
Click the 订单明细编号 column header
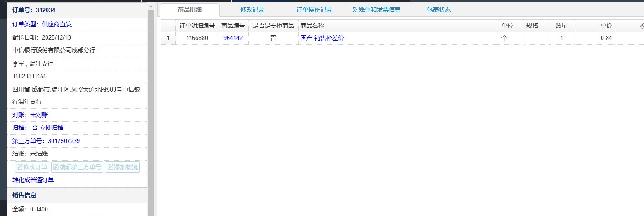197,26
